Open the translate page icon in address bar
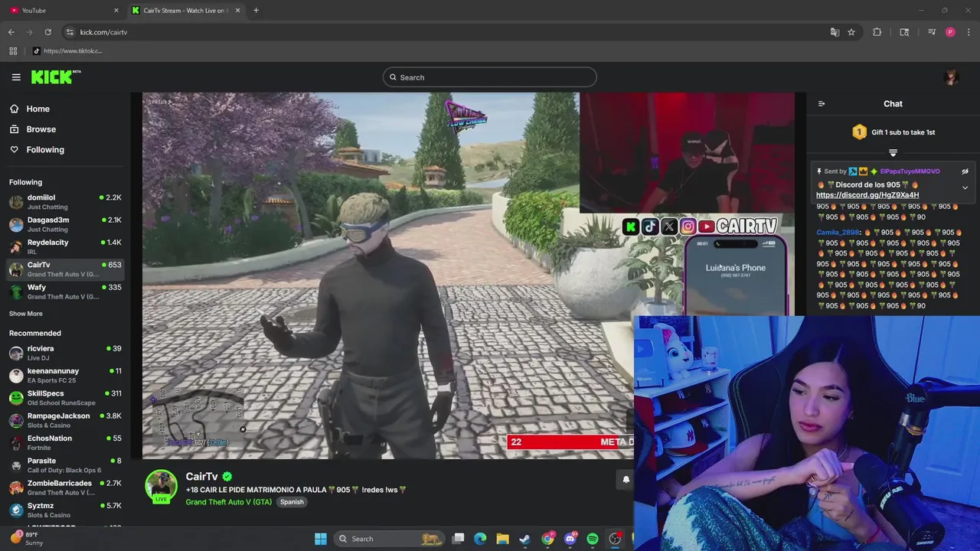This screenshot has width=980, height=551. click(x=835, y=32)
